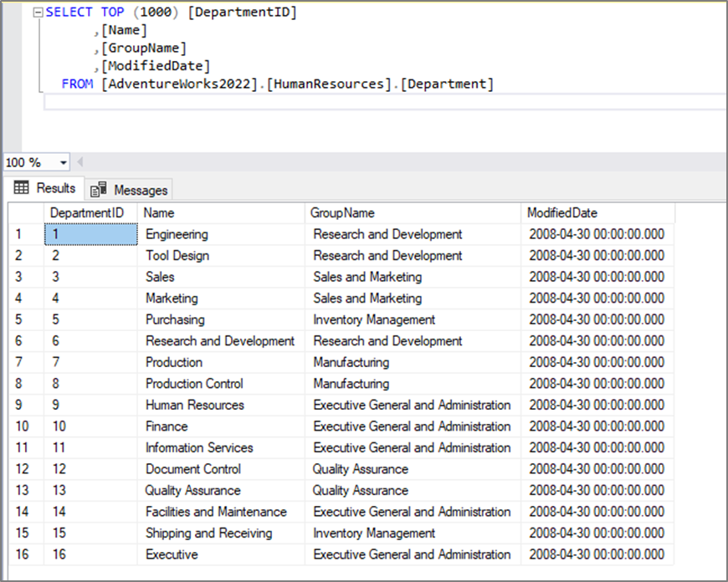Click Quality Assurance in the Name column
728x582 pixels.
coord(221,490)
